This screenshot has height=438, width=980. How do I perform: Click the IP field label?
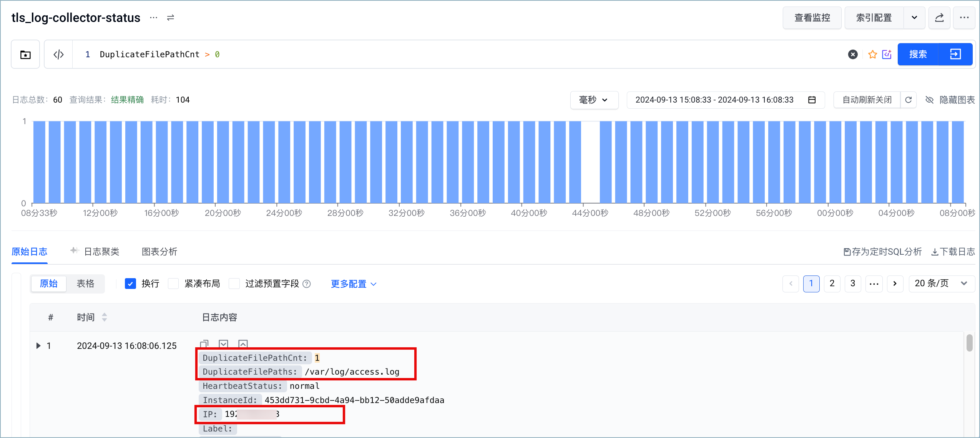coord(210,414)
